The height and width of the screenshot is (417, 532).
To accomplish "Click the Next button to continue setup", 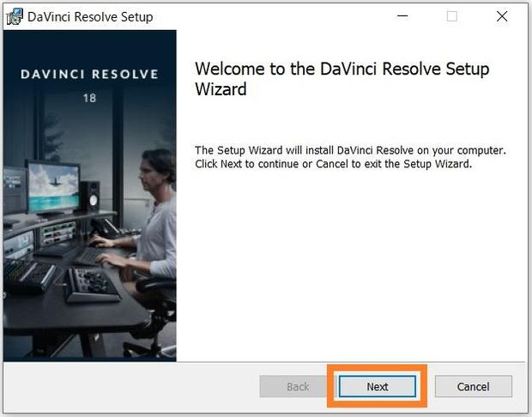I will coord(378,386).
